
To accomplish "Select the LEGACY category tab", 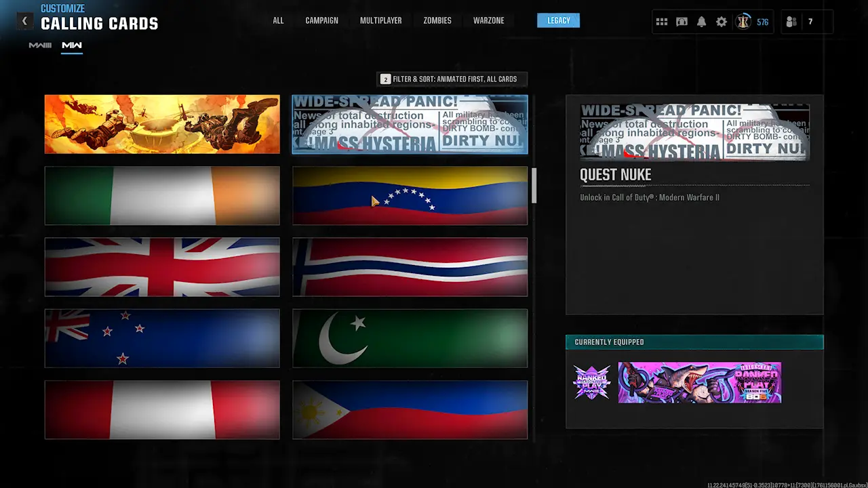I will point(558,20).
